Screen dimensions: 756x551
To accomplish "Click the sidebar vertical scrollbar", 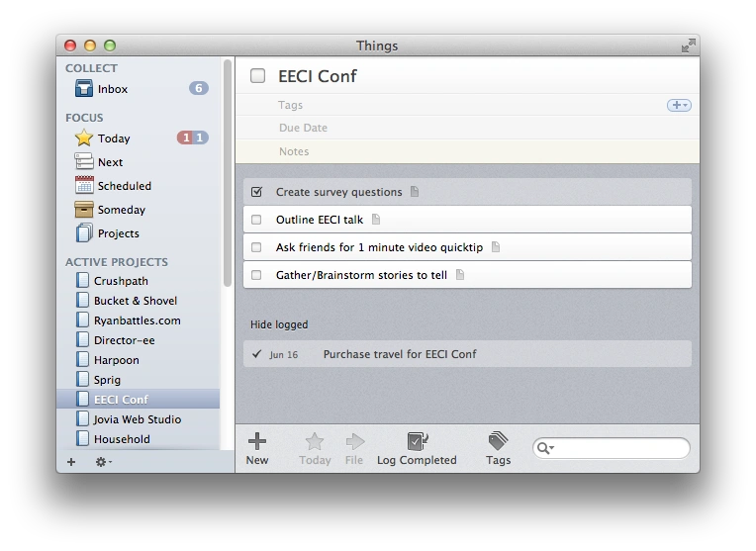I will (228, 178).
